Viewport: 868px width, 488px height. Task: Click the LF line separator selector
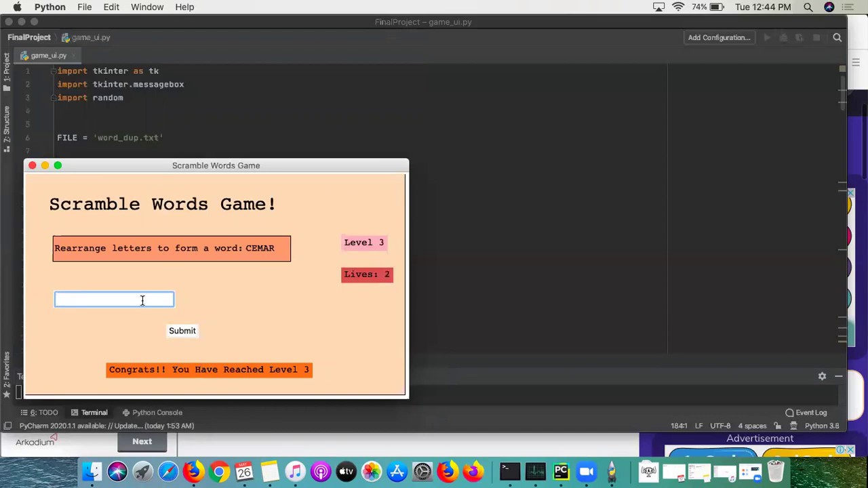pyautogui.click(x=698, y=426)
